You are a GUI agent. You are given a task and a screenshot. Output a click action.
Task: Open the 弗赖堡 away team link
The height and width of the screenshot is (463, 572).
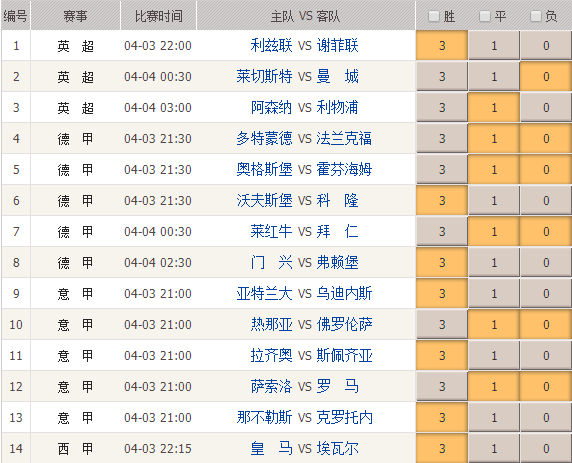(337, 263)
